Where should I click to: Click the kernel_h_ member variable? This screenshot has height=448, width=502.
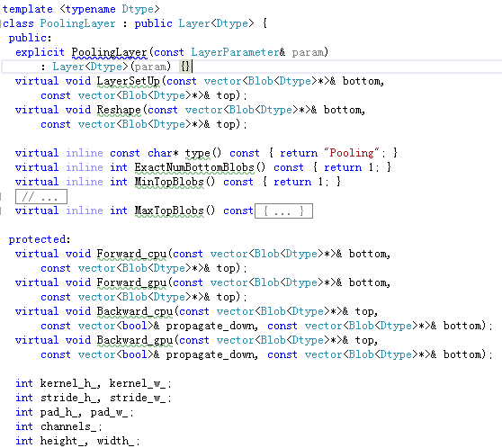coord(68,383)
